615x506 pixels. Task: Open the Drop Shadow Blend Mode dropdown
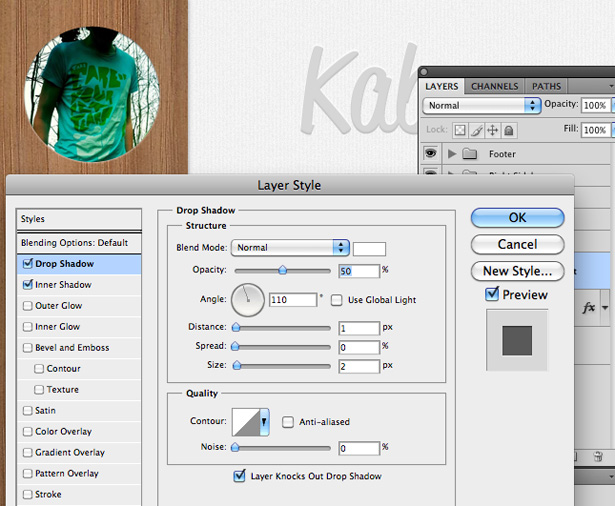(x=290, y=248)
